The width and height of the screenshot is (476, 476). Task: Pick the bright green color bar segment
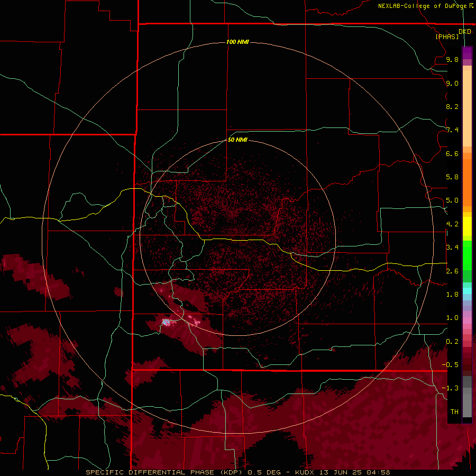click(x=467, y=255)
